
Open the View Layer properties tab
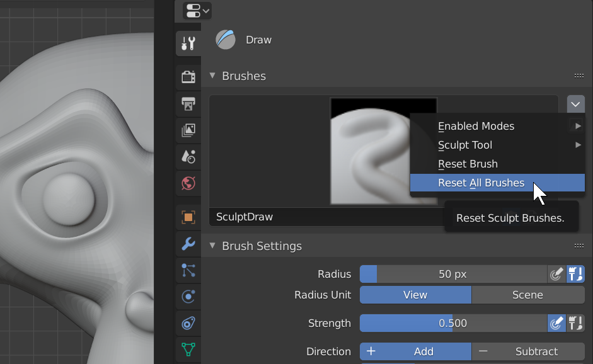pyautogui.click(x=188, y=130)
